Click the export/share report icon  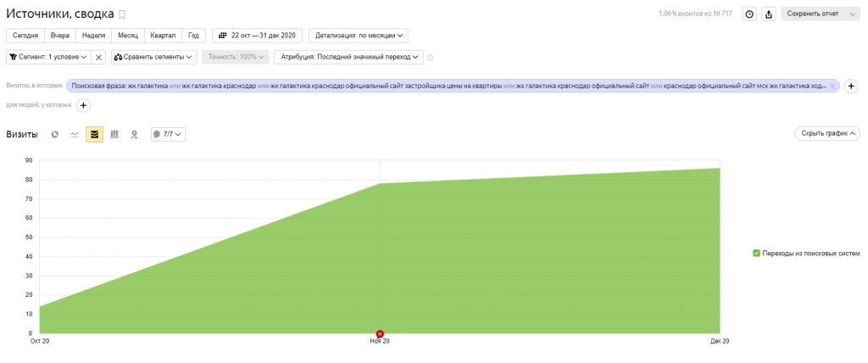[769, 14]
